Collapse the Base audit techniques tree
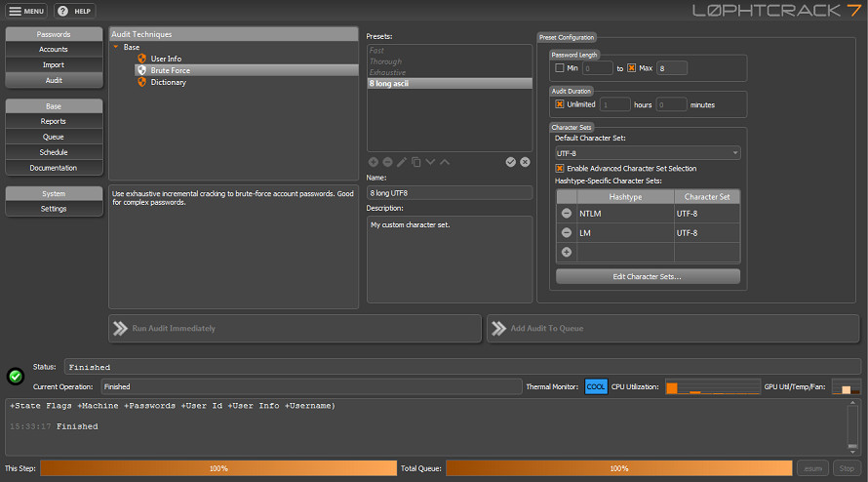868x482 pixels. tap(117, 47)
